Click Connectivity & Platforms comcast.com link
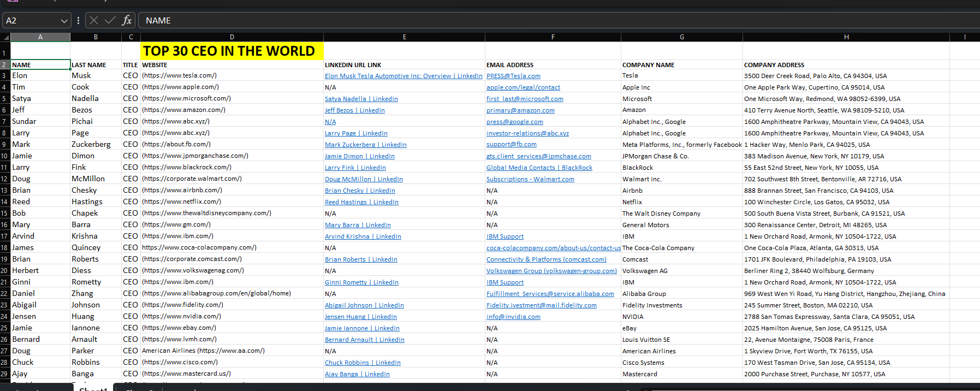Image resolution: width=980 pixels, height=391 pixels. [547, 259]
